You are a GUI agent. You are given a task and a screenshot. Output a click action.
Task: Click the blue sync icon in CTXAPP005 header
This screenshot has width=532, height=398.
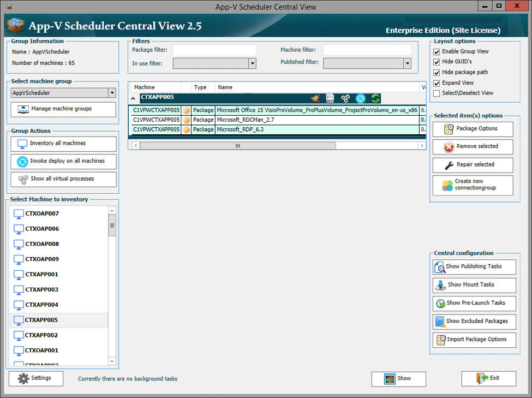[x=360, y=98]
